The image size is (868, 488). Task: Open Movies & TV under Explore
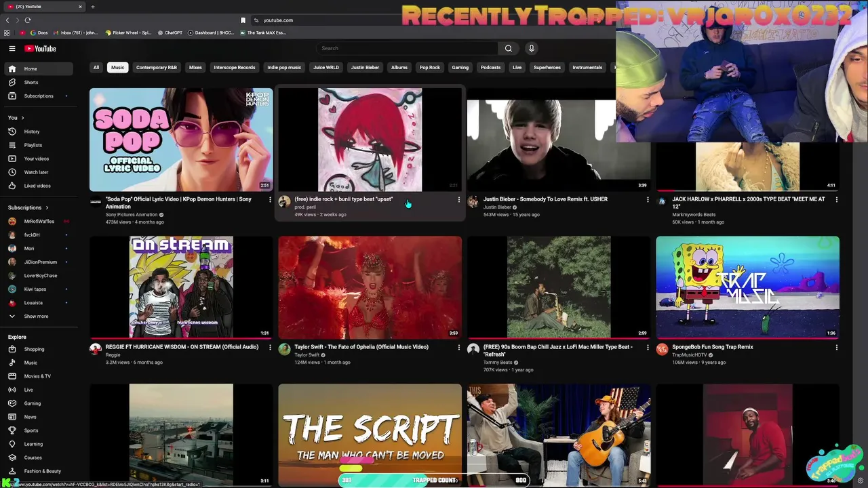pyautogui.click(x=38, y=376)
